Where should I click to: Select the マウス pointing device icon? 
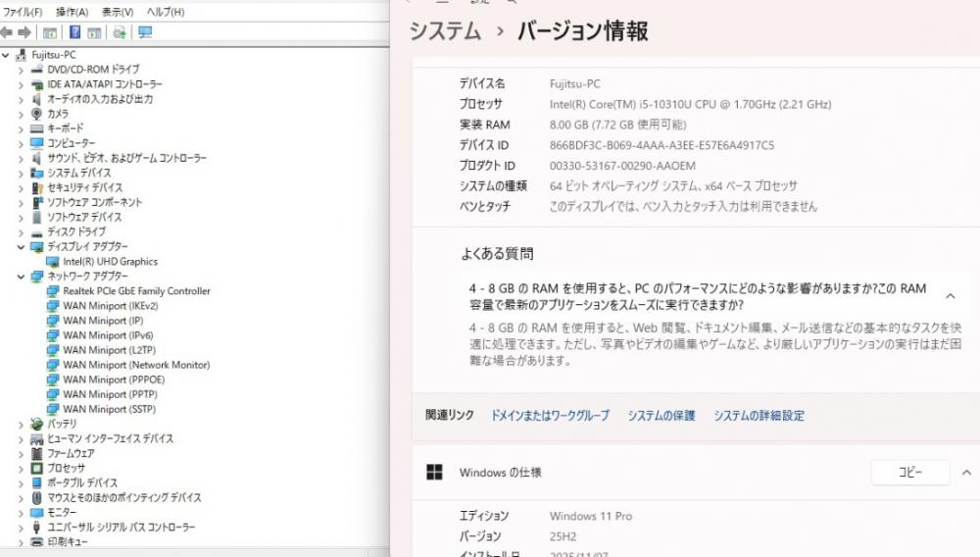[x=37, y=497]
